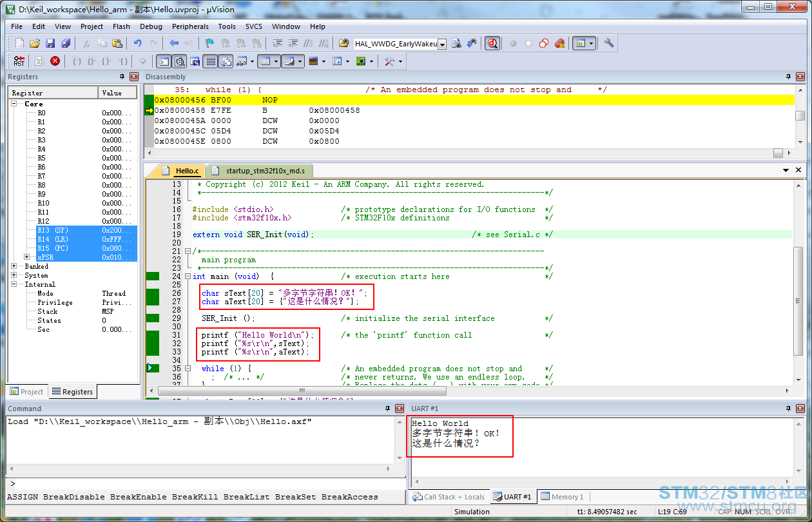The image size is (812, 522).
Task: Stop code execution with red X icon
Action: [55, 61]
